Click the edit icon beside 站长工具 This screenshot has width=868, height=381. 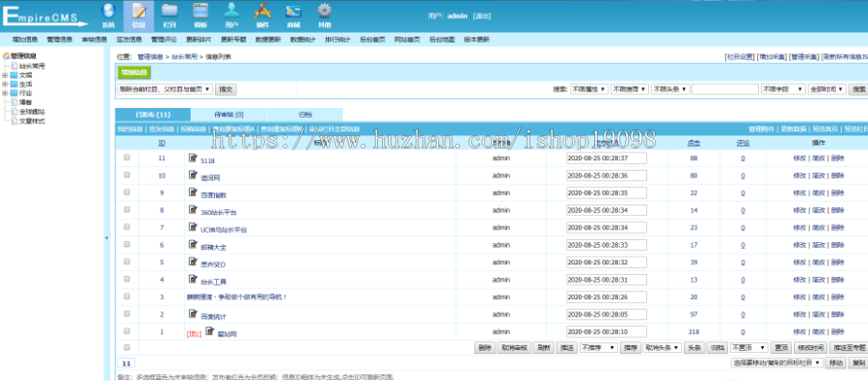pos(193,279)
